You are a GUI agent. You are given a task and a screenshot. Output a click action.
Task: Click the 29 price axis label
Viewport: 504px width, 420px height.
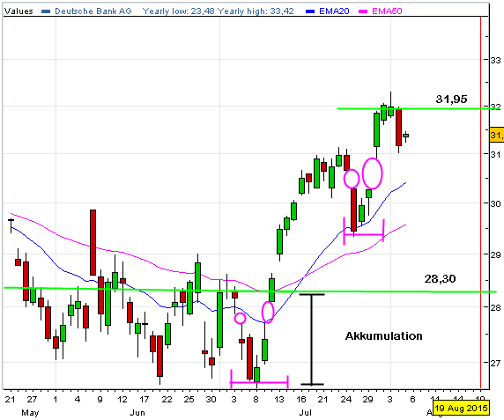coord(495,254)
